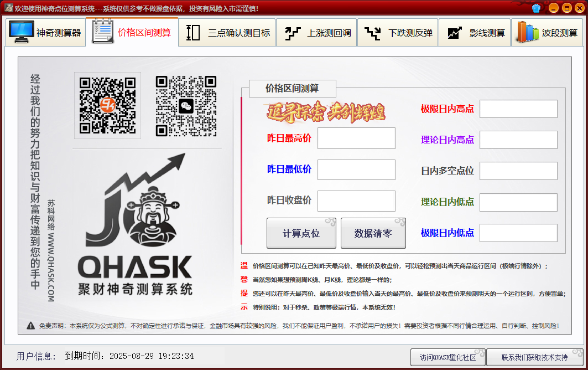The image size is (588, 370).
Task: Click the 日内多空点位 result field
Action: 518,171
